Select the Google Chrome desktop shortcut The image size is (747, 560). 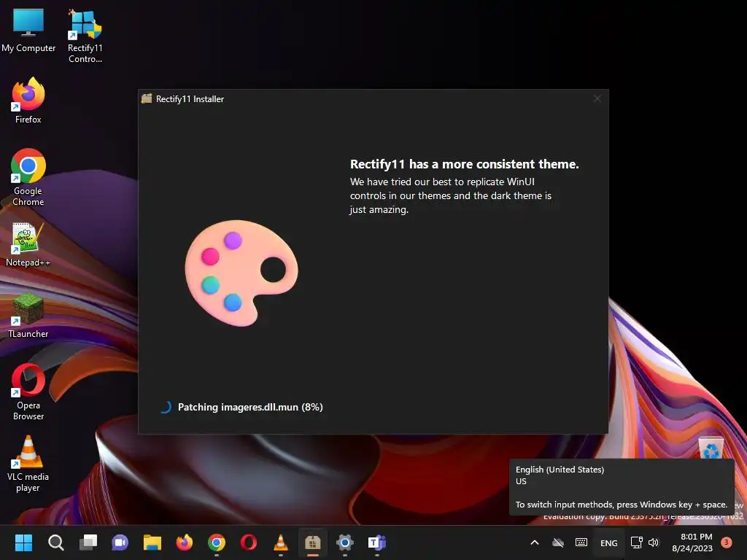tap(28, 176)
